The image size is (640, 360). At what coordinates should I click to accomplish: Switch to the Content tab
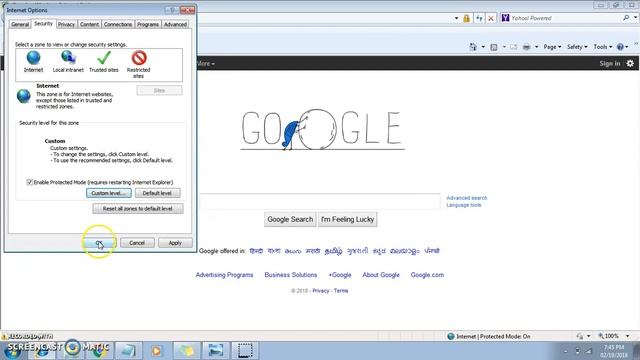(89, 24)
